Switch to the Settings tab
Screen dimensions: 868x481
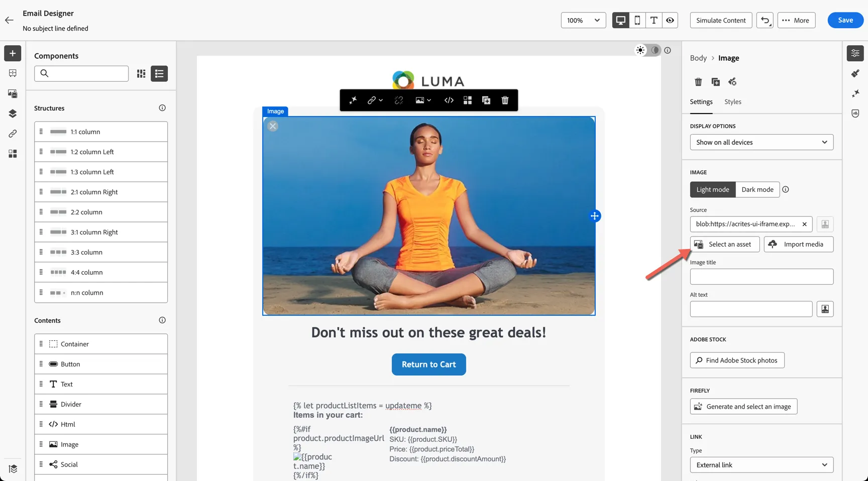coord(701,102)
